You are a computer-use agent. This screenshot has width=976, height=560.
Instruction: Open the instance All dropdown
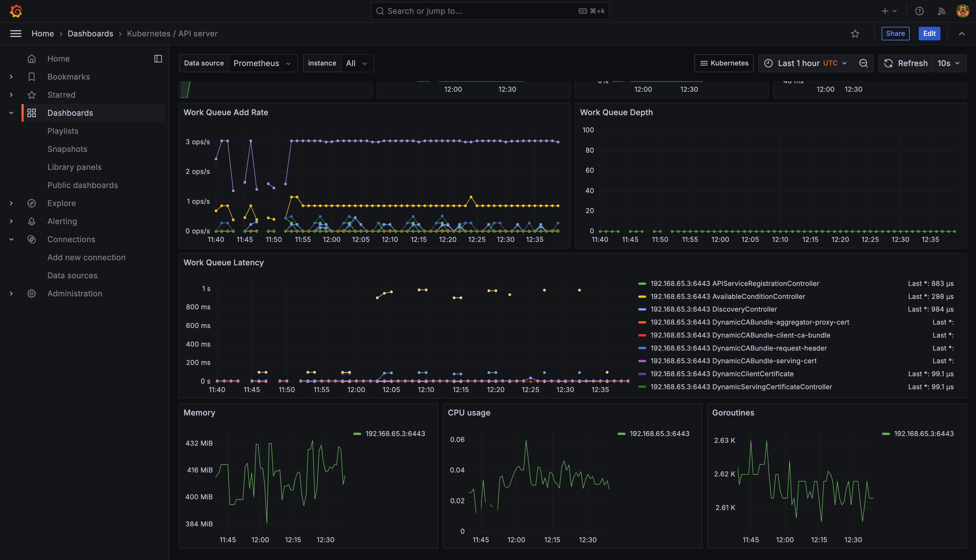pos(357,63)
